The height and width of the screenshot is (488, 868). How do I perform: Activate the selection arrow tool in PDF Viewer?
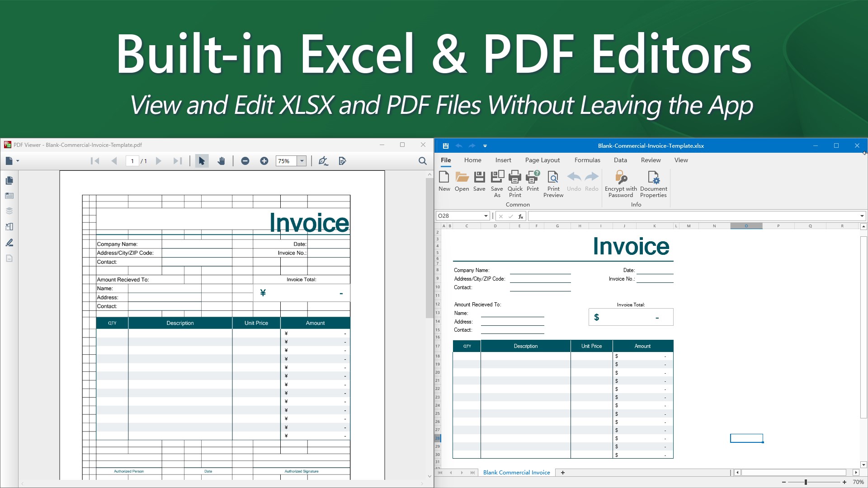click(202, 161)
